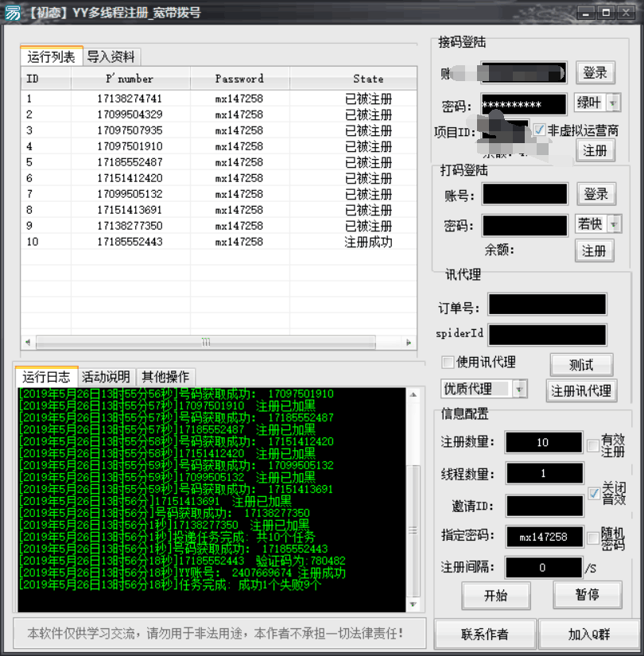Click the log scrollbar down arrow
The height and width of the screenshot is (656, 644).
(x=413, y=604)
